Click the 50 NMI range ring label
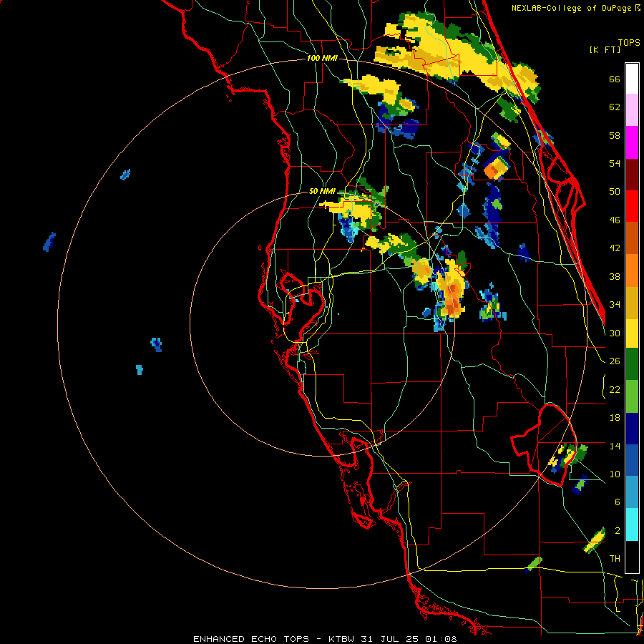This screenshot has height=644, width=644. click(322, 191)
